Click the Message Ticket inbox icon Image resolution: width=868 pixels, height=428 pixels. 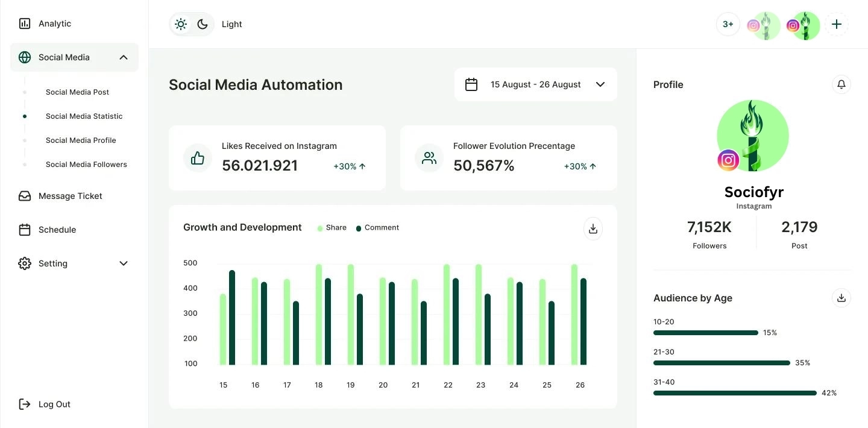25,196
